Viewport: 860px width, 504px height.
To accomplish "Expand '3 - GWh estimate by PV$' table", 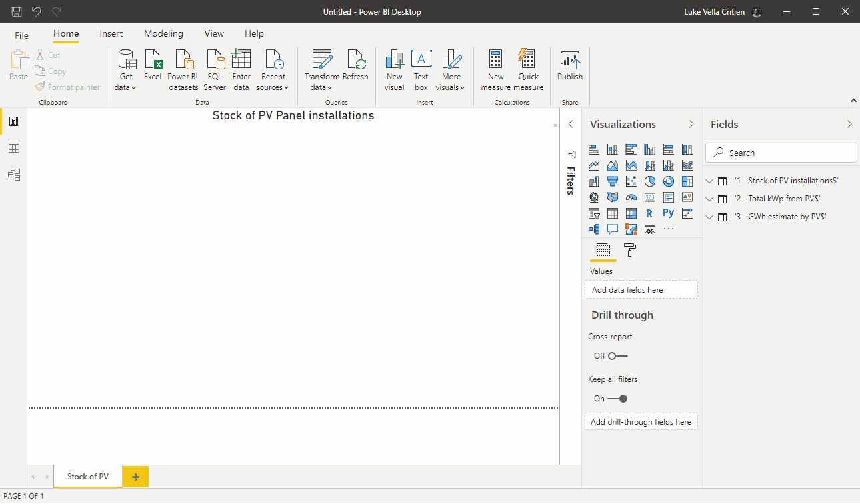I will click(x=709, y=217).
